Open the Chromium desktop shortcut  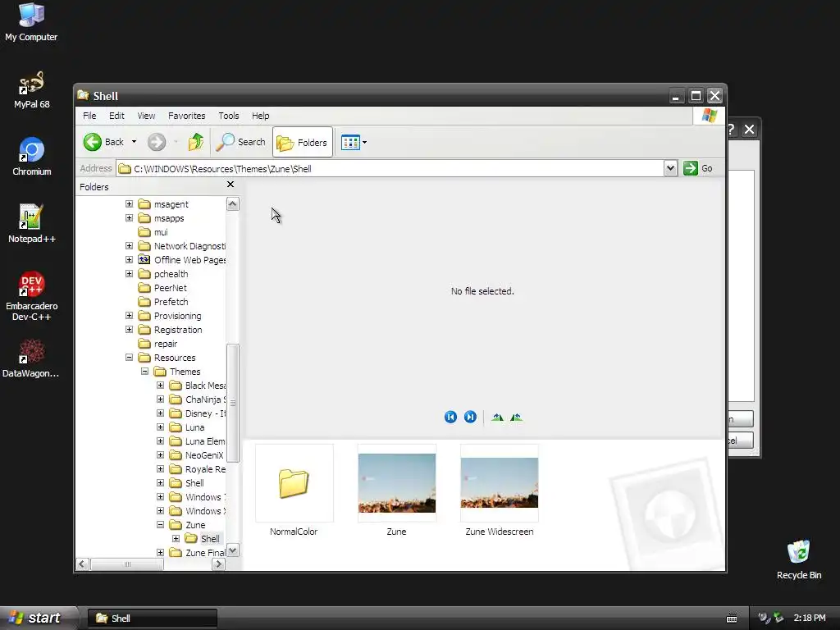(32, 157)
